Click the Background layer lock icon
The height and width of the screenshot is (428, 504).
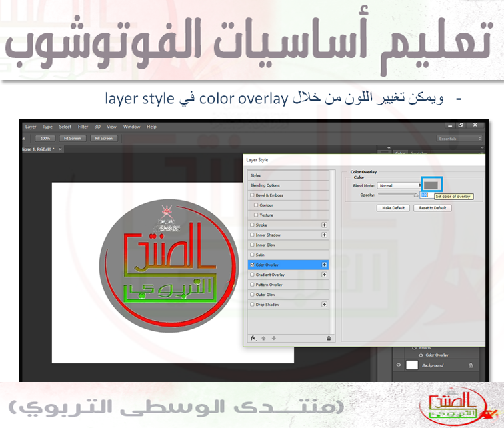[x=471, y=365]
